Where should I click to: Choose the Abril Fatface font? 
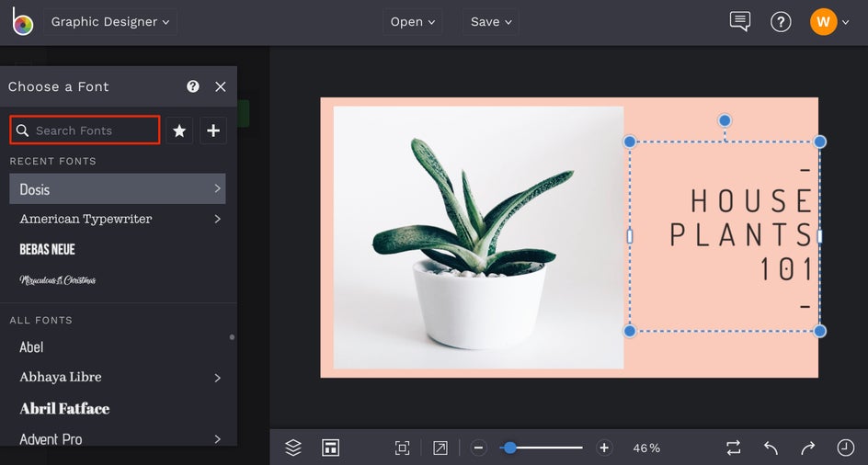pyautogui.click(x=64, y=408)
